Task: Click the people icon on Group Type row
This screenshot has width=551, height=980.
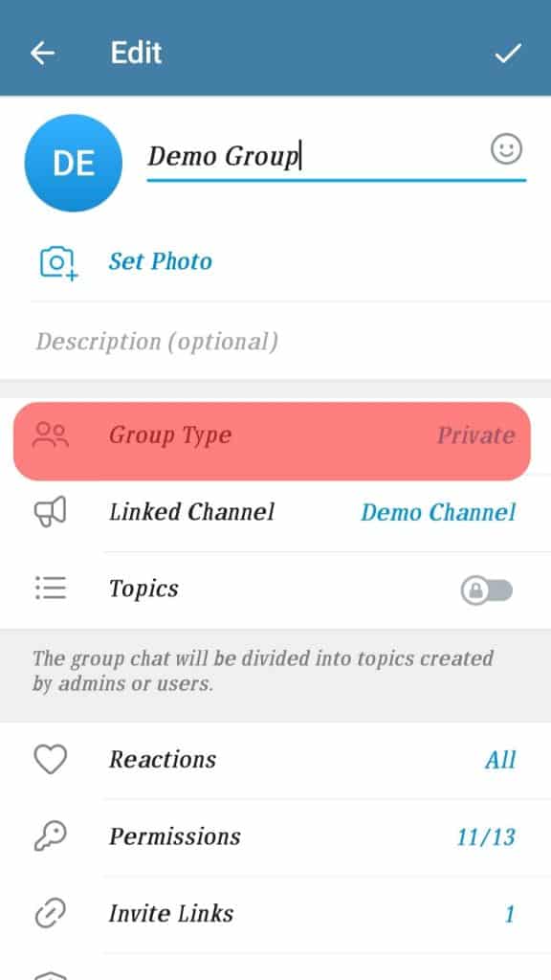Action: 51,434
